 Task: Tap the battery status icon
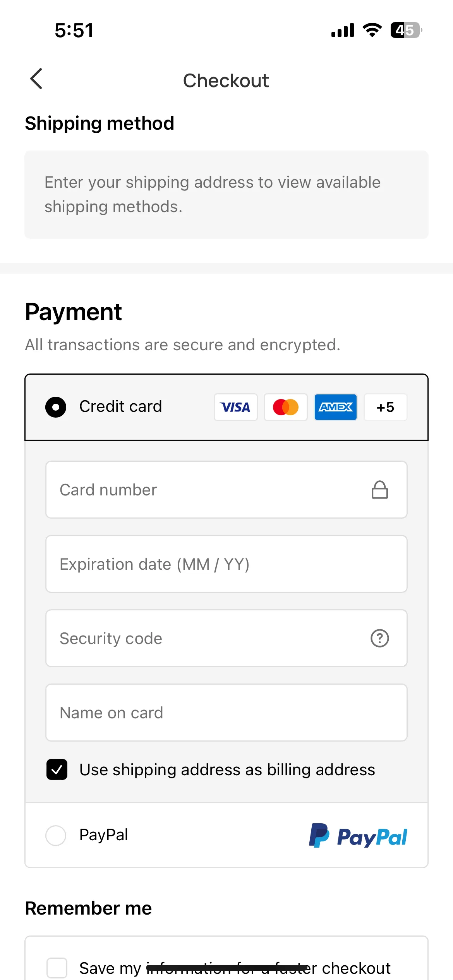pos(406,30)
